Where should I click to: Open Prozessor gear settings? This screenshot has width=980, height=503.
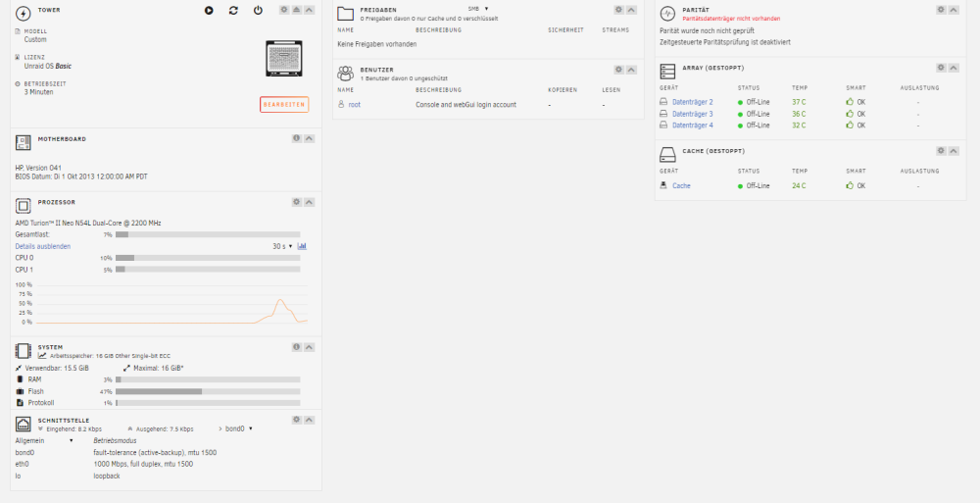point(297,202)
